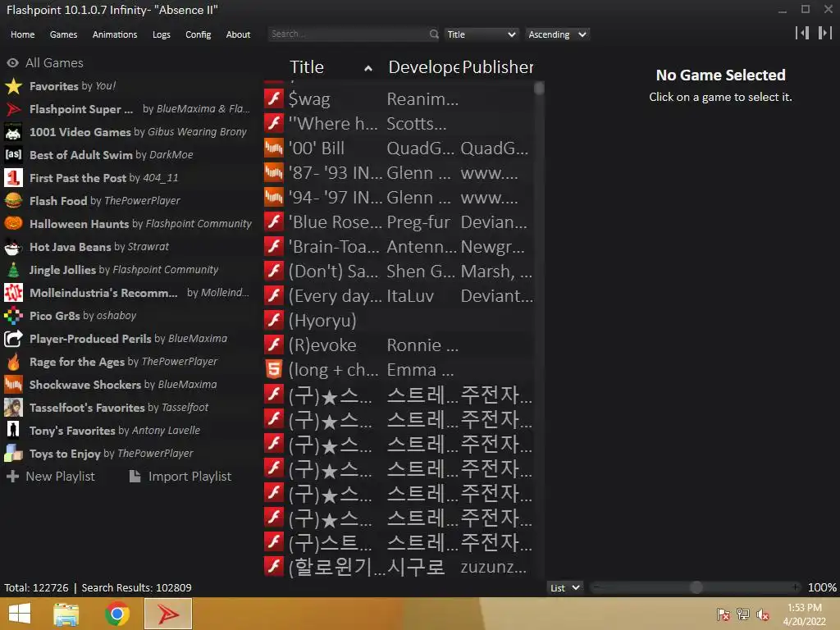Open the Title sort-by dropdown

tap(481, 34)
